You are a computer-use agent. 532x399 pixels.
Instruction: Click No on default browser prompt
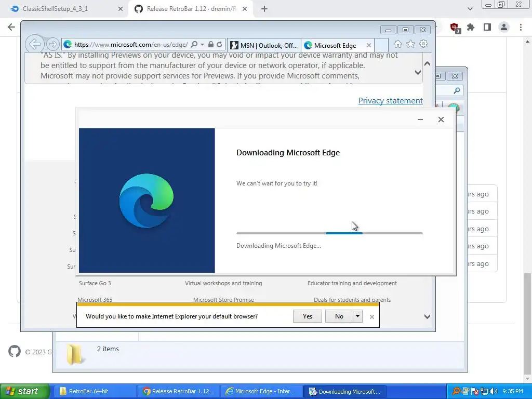339,316
